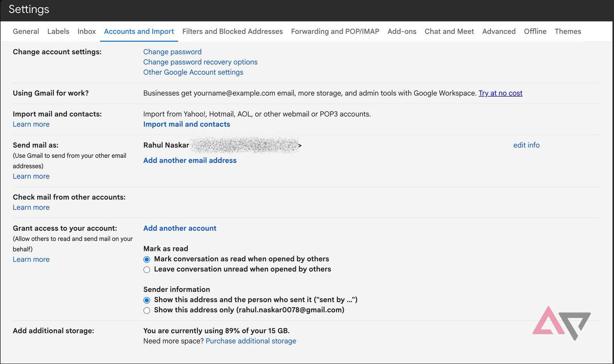Go to the Inbox settings tab

click(87, 32)
